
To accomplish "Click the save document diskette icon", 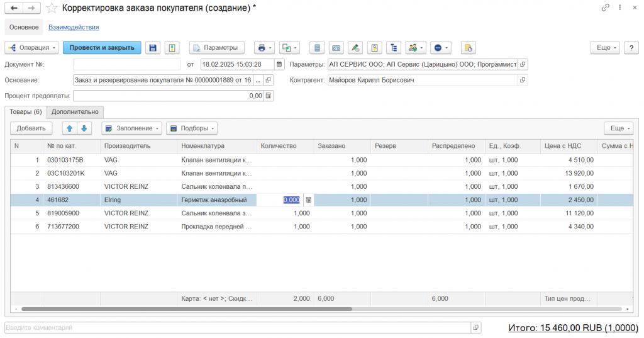I will pos(152,48).
